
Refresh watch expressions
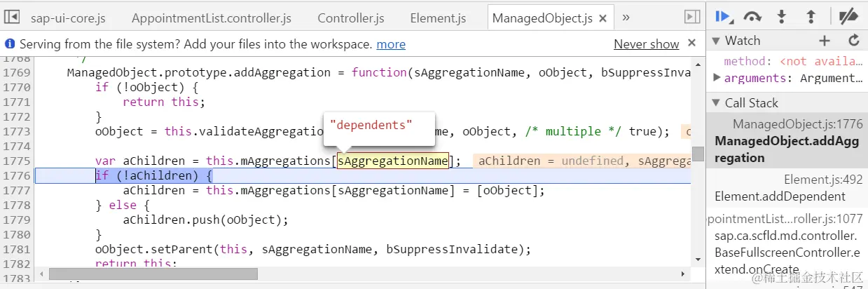(x=853, y=41)
